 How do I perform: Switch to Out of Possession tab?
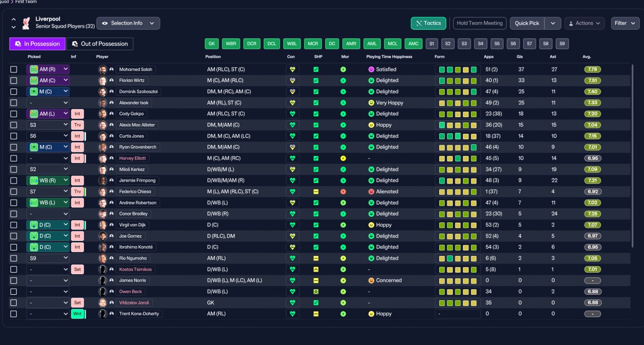point(100,44)
